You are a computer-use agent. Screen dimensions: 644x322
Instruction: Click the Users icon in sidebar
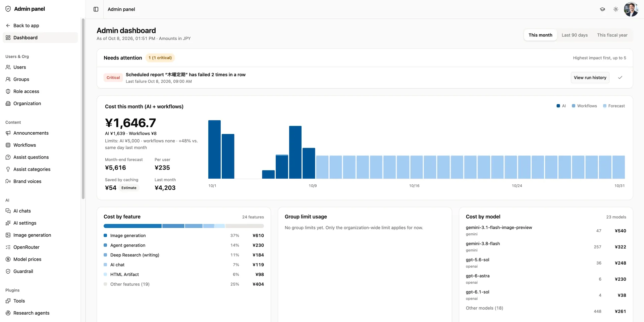click(x=8, y=67)
